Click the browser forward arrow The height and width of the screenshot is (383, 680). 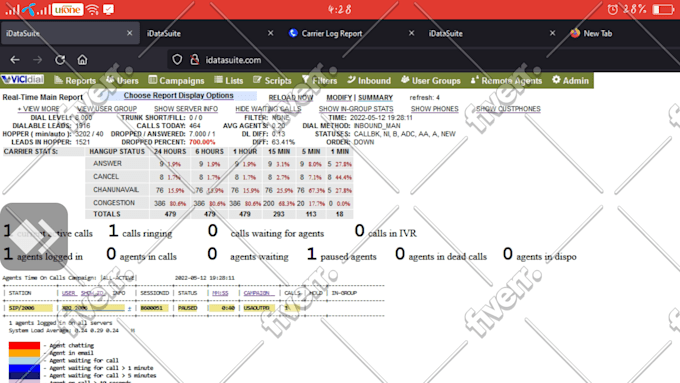coord(38,60)
